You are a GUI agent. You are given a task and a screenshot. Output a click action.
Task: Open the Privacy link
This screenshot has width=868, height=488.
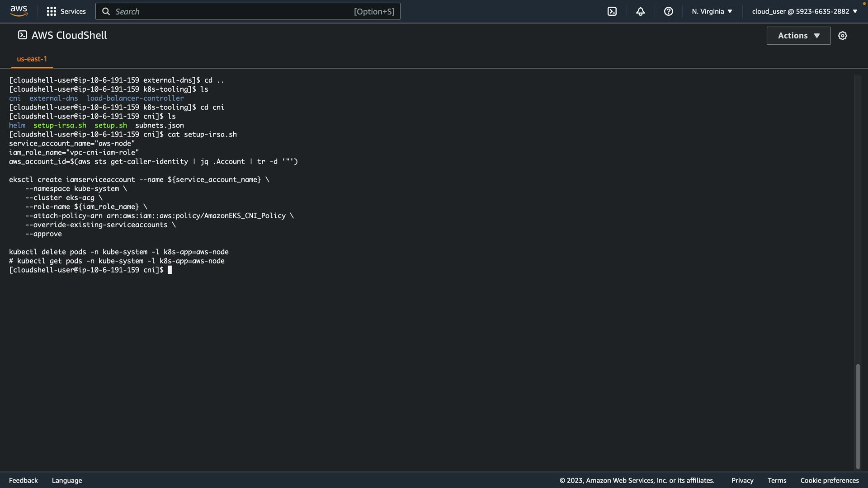(742, 480)
